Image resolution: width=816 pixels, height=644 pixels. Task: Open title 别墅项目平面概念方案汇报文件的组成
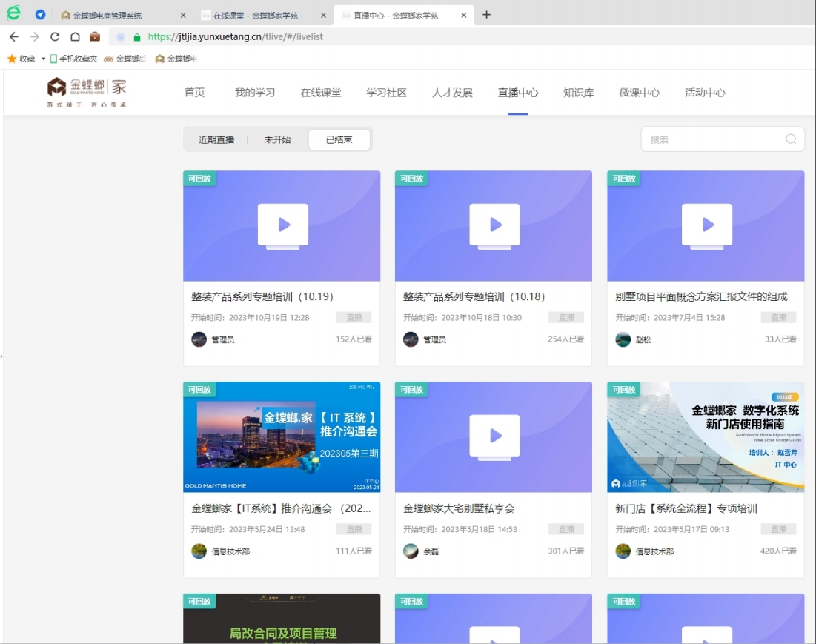click(x=701, y=296)
